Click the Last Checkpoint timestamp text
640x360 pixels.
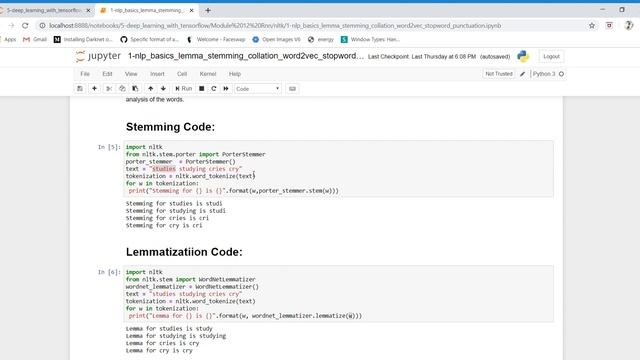(x=422, y=57)
